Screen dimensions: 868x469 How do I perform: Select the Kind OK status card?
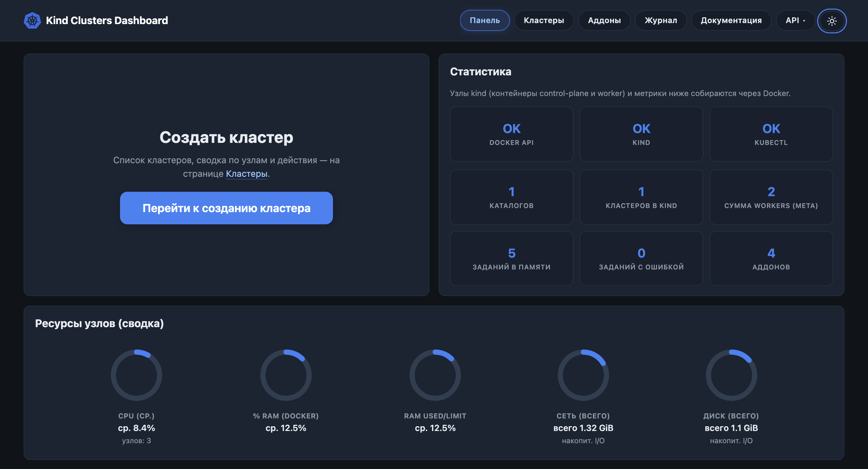[x=642, y=134]
